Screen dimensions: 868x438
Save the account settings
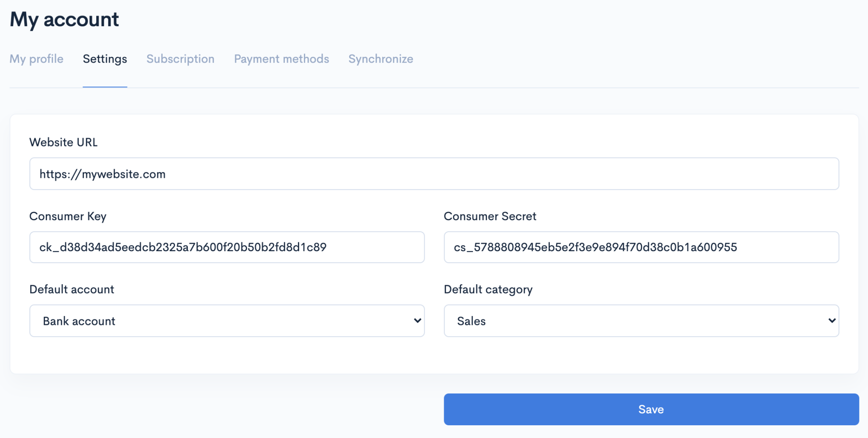(x=651, y=409)
